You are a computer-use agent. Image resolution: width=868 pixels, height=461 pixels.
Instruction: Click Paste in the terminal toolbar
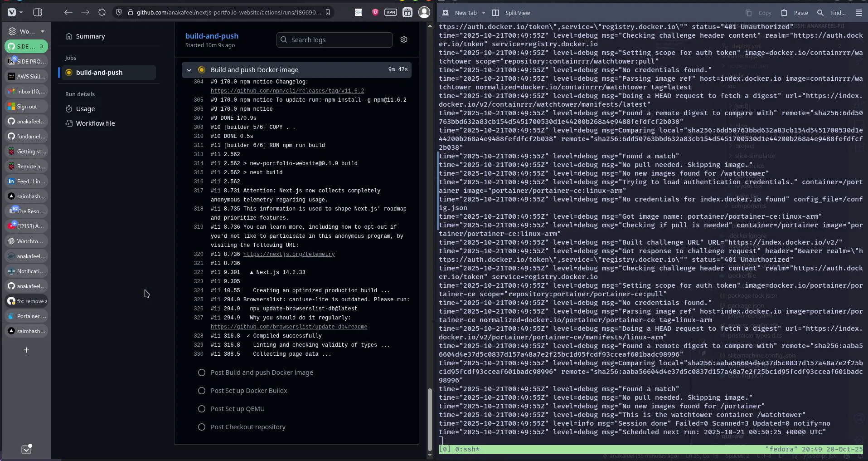pyautogui.click(x=795, y=13)
